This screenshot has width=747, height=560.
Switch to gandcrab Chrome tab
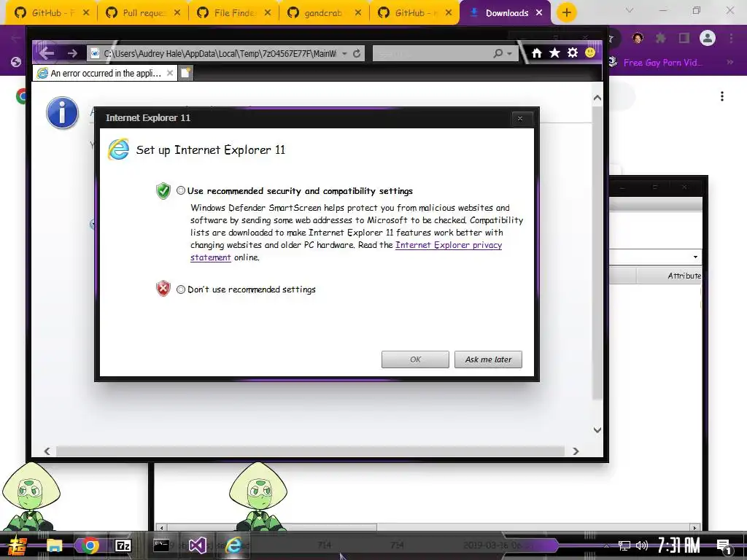coord(324,13)
